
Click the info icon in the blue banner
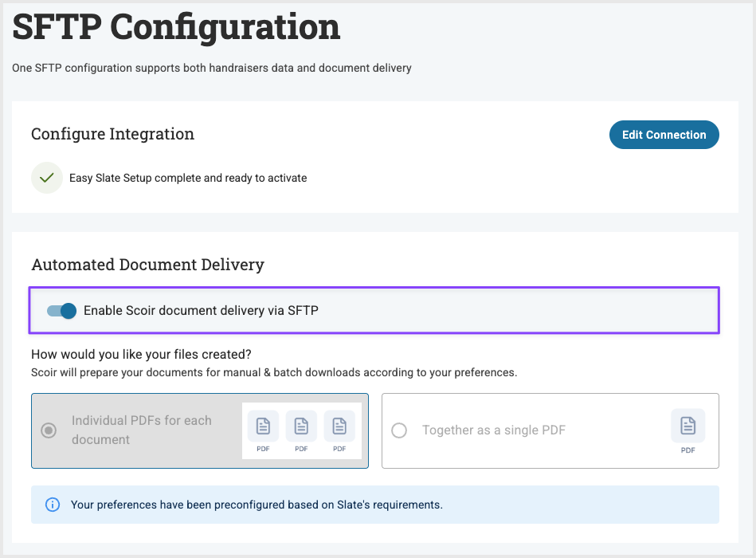pos(53,505)
